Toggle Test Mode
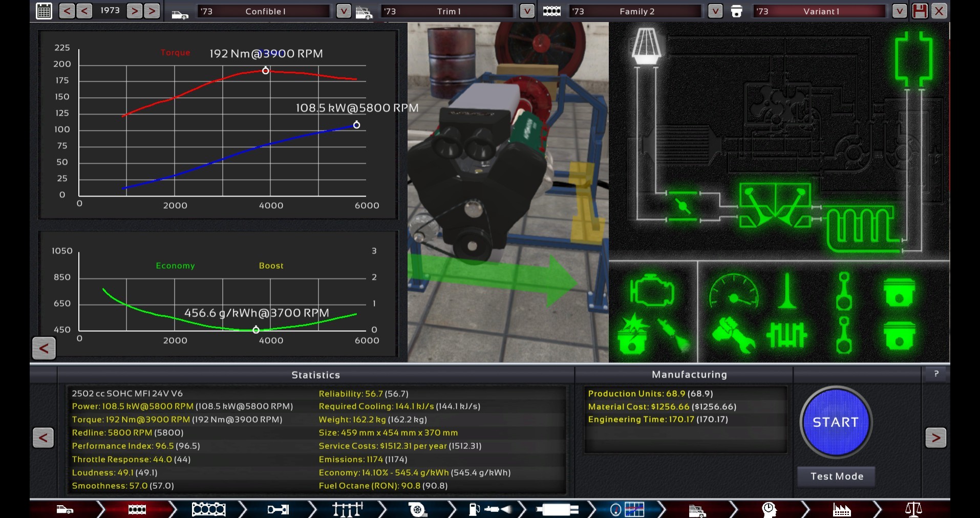The image size is (980, 518). (x=836, y=477)
